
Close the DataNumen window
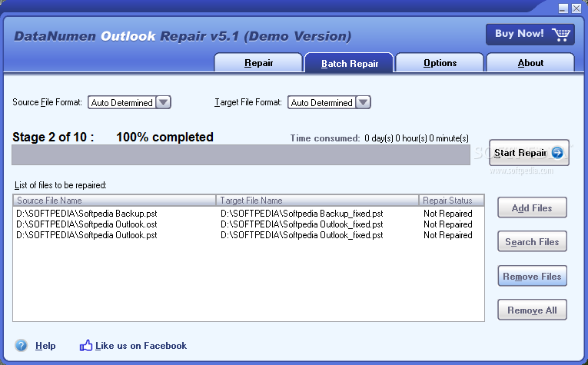pyautogui.click(x=576, y=8)
